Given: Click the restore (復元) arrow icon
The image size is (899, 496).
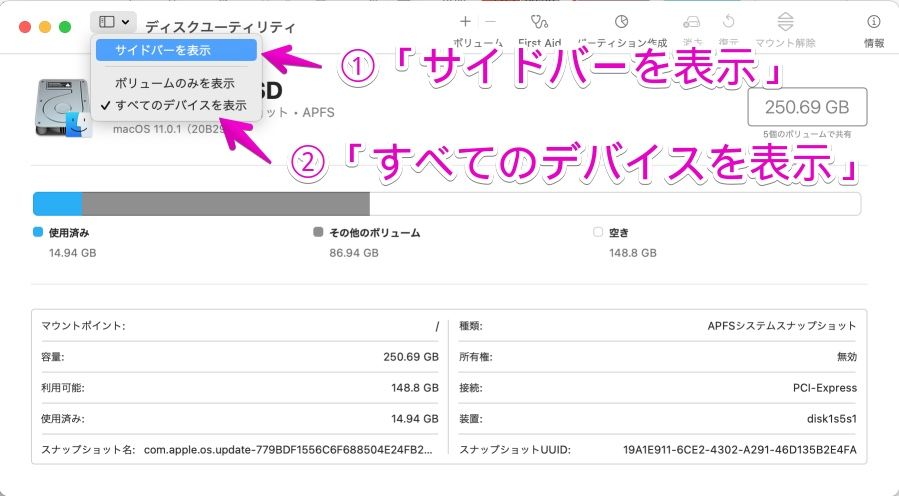Looking at the screenshot, I should [729, 22].
